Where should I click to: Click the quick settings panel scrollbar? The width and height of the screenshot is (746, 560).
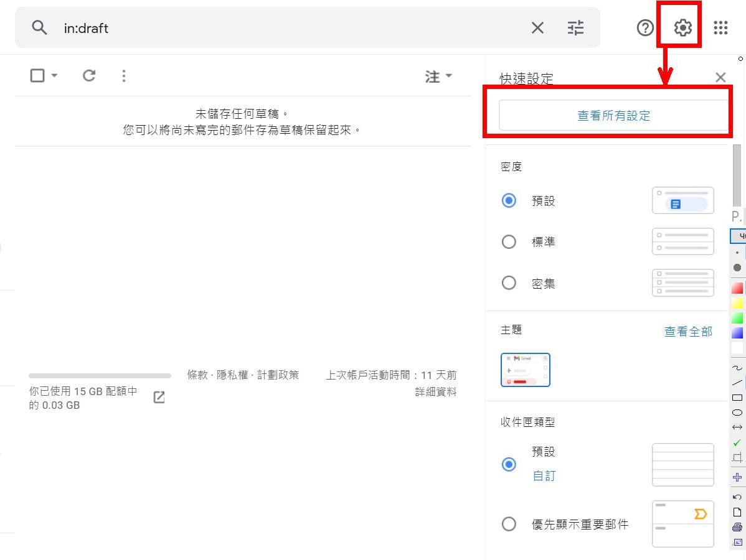coord(737,176)
